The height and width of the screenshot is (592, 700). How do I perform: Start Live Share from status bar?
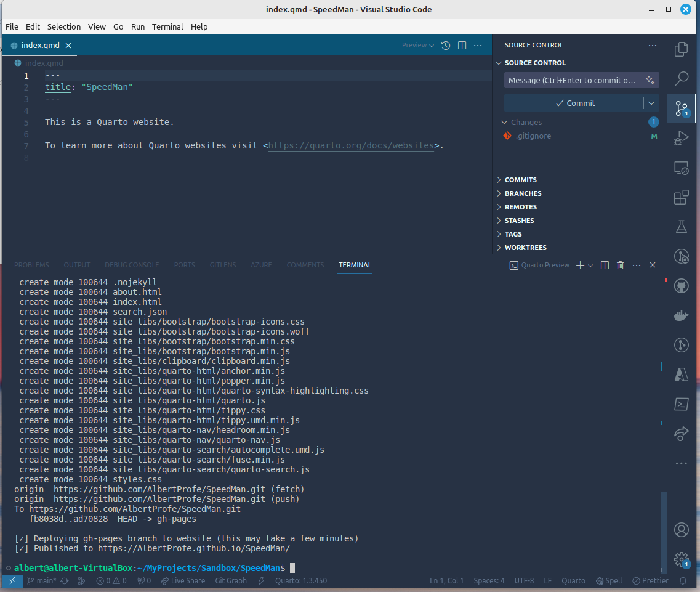click(183, 581)
